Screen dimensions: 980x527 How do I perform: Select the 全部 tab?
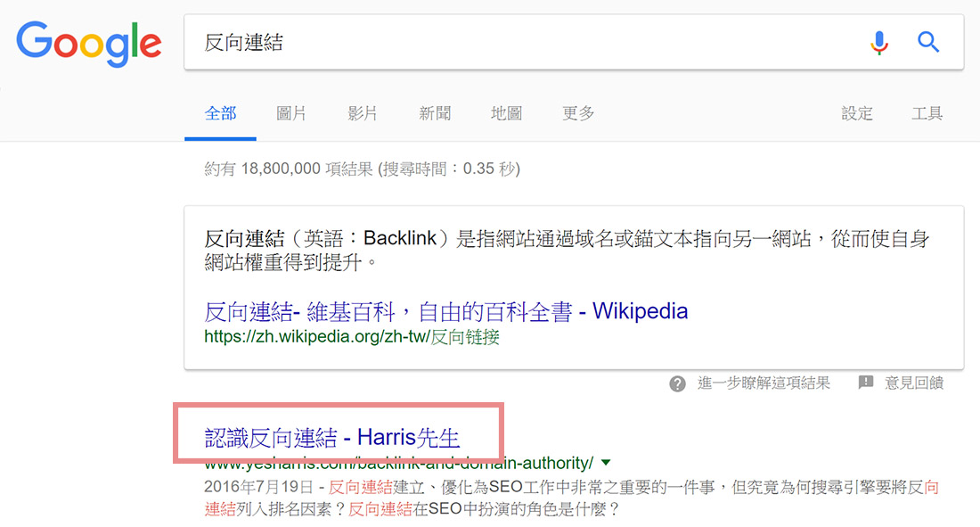pyautogui.click(x=220, y=113)
